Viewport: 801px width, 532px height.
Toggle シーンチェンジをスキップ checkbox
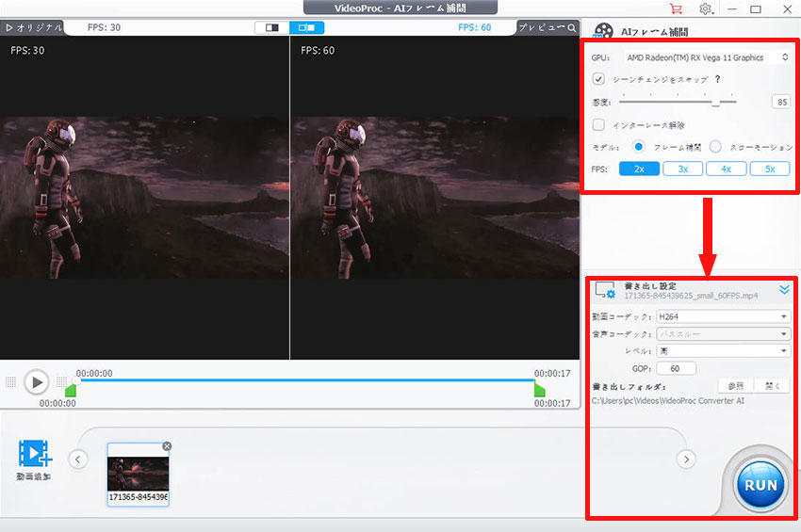click(x=598, y=79)
